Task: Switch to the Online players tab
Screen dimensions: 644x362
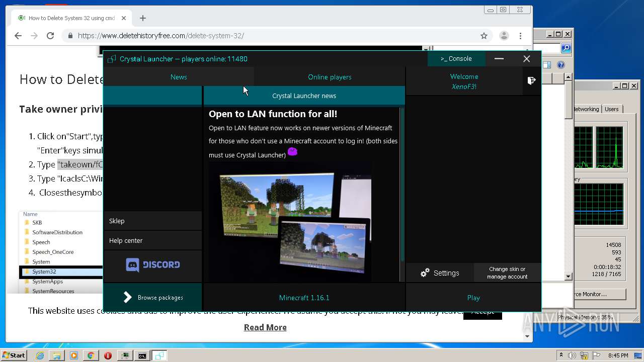Action: coord(330,77)
